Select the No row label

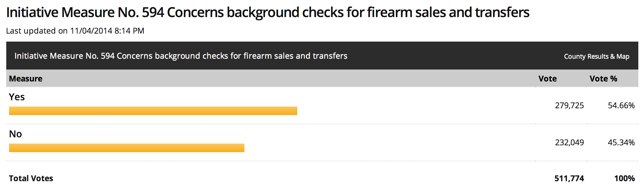pyautogui.click(x=15, y=134)
